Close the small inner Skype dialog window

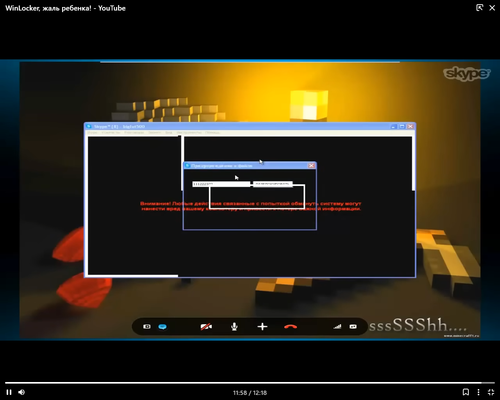[x=311, y=165]
